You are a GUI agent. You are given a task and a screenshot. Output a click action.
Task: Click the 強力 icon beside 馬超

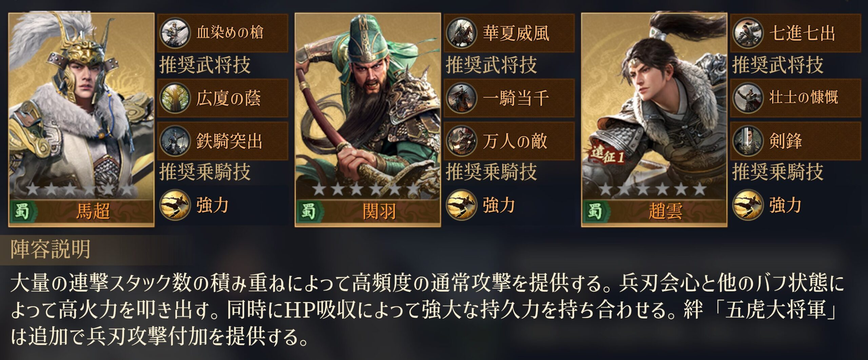[175, 205]
